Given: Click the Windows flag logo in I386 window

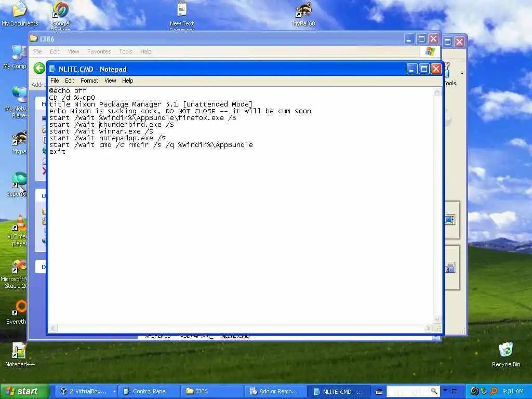Looking at the screenshot, I should (430, 51).
